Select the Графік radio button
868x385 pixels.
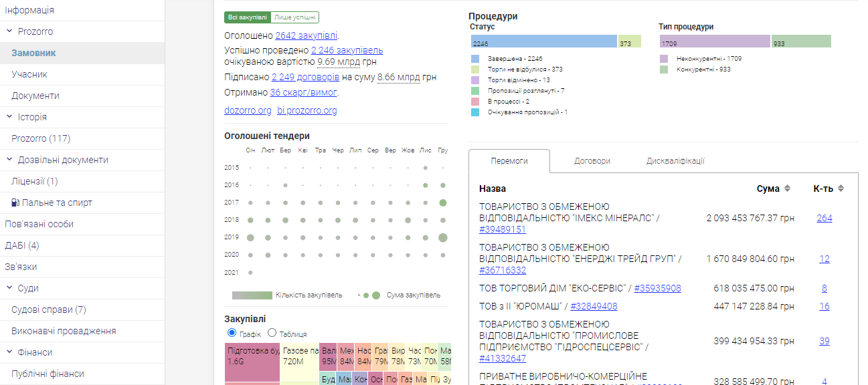(x=232, y=333)
